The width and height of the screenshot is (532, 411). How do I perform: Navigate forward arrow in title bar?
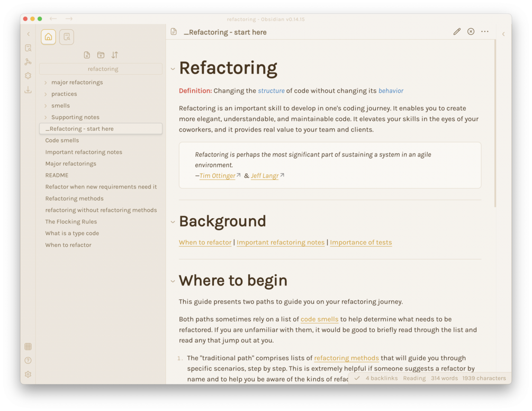point(69,19)
